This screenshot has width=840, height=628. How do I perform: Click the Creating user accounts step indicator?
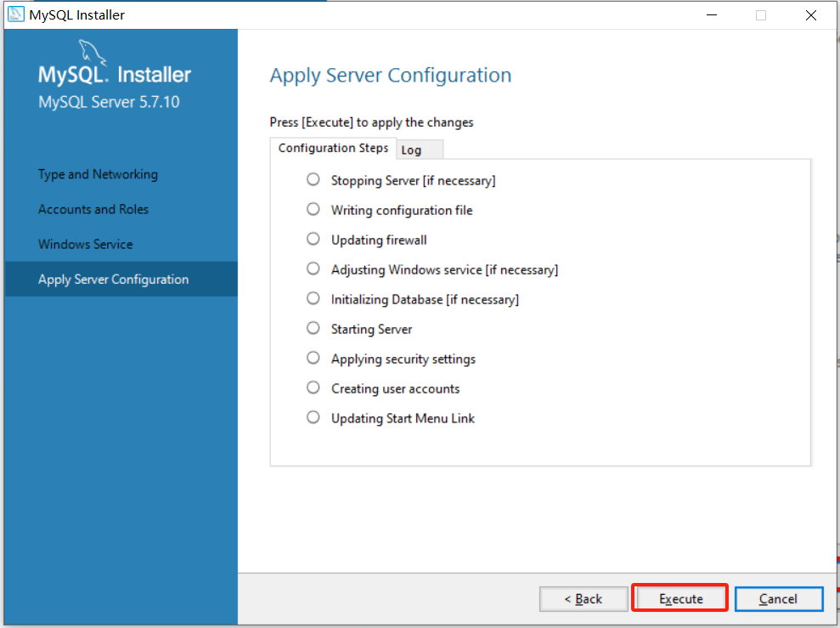[x=313, y=388]
